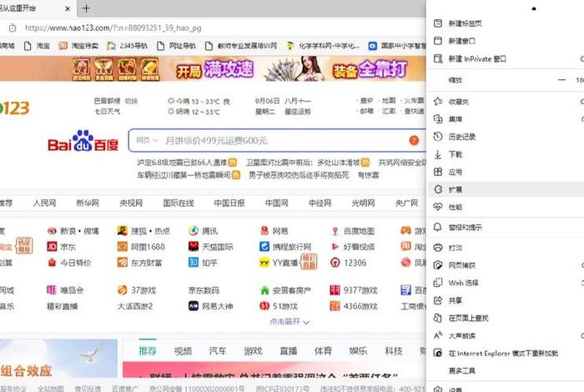Viewport: 584px width, 392px height.
Task: Open the 2345导航 bookmark
Action: click(x=127, y=46)
